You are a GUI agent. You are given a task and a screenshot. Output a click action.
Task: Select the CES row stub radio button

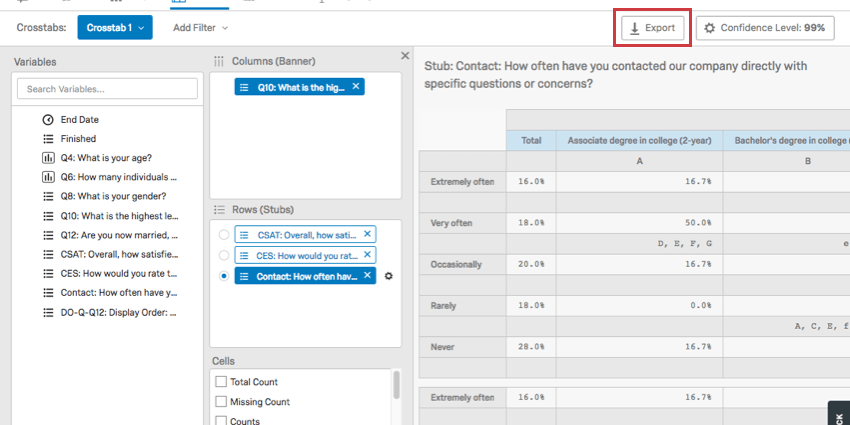pyautogui.click(x=223, y=255)
